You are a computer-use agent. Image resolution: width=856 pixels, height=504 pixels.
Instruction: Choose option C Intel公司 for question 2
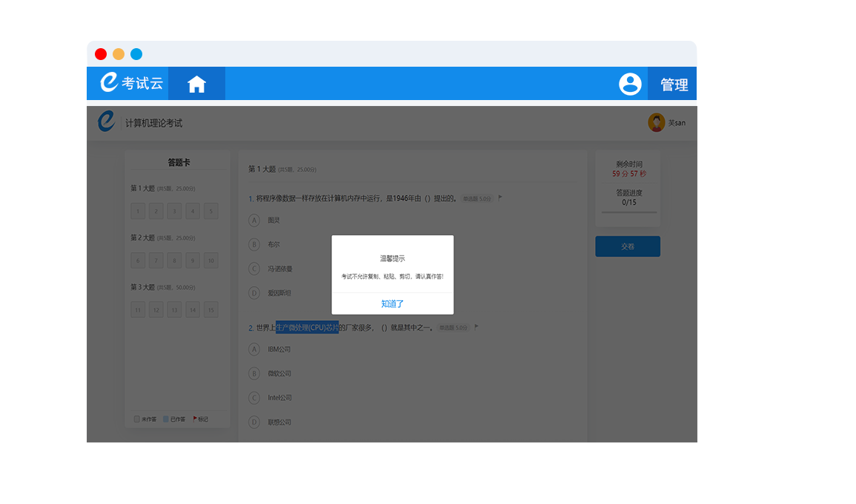[254, 397]
